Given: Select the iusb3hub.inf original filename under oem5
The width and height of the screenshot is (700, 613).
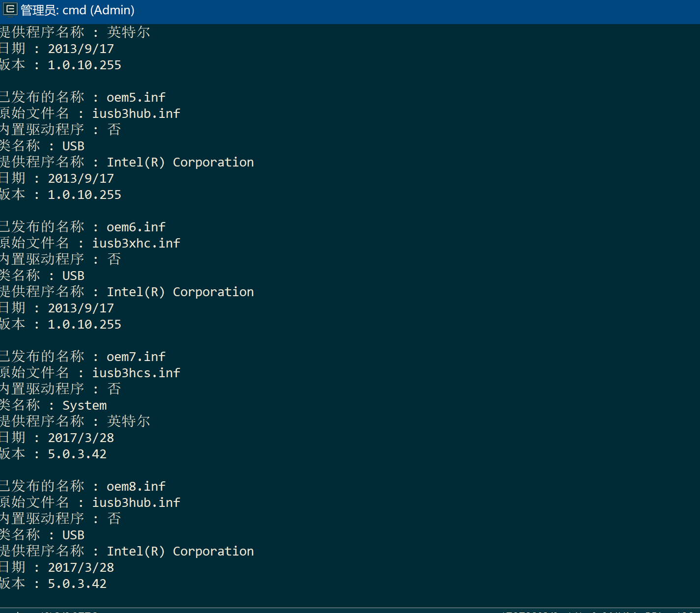Looking at the screenshot, I should pyautogui.click(x=136, y=113).
